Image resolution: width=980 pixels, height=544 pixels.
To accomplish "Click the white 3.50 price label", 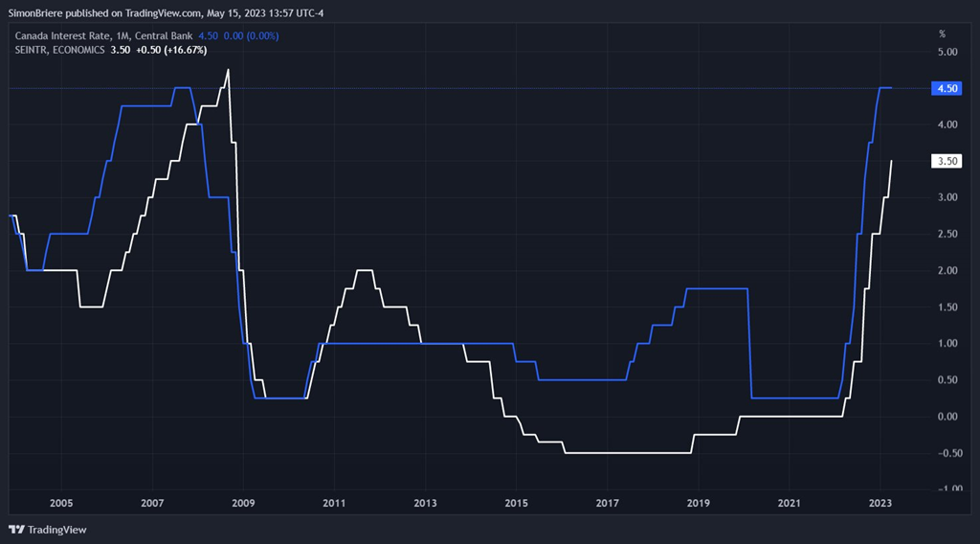I will 946,161.
